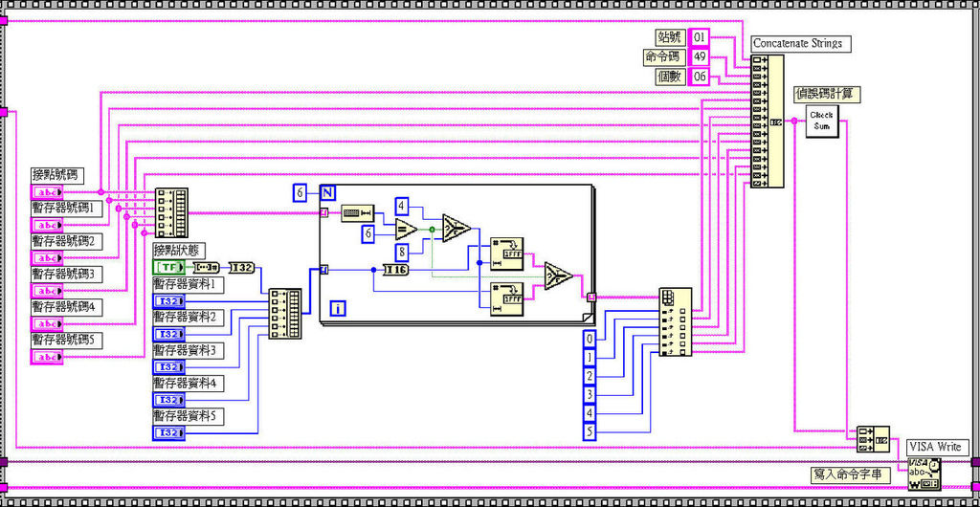Image resolution: width=980 pixels, height=507 pixels.
Task: Click the large Concatenate Strings function node
Action: click(x=767, y=121)
